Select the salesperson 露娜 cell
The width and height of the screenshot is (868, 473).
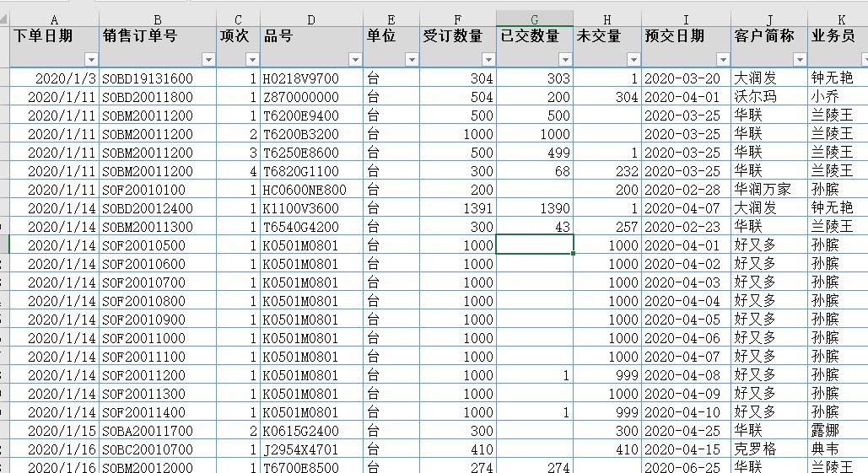click(838, 430)
